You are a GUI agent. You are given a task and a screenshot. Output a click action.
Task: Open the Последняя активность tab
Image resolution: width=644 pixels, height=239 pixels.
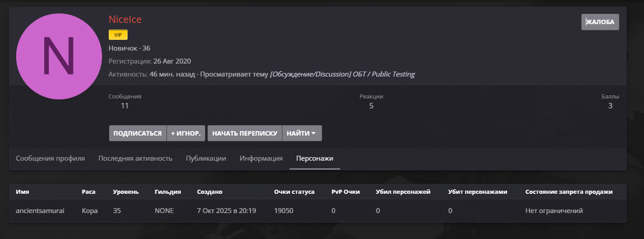tap(135, 158)
